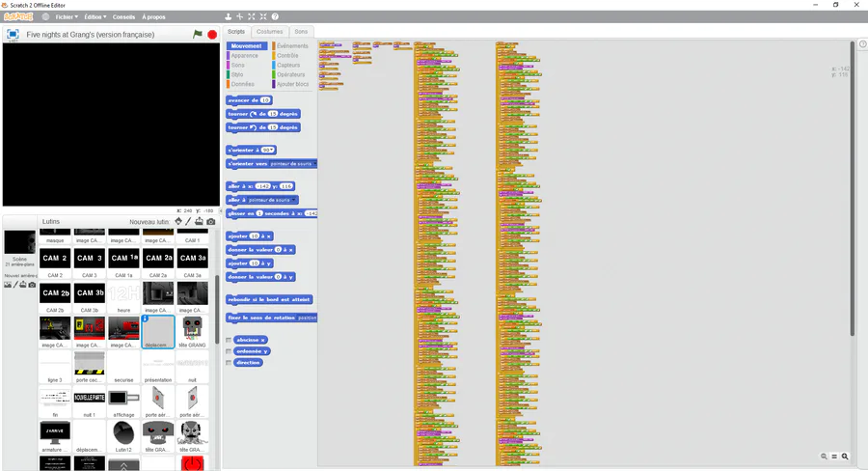Open the Fichier menu

67,17
